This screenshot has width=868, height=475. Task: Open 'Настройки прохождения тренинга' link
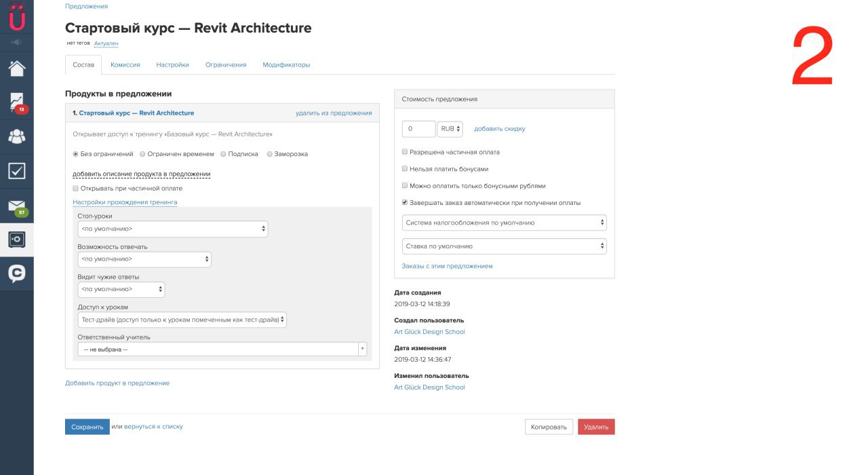pos(125,202)
